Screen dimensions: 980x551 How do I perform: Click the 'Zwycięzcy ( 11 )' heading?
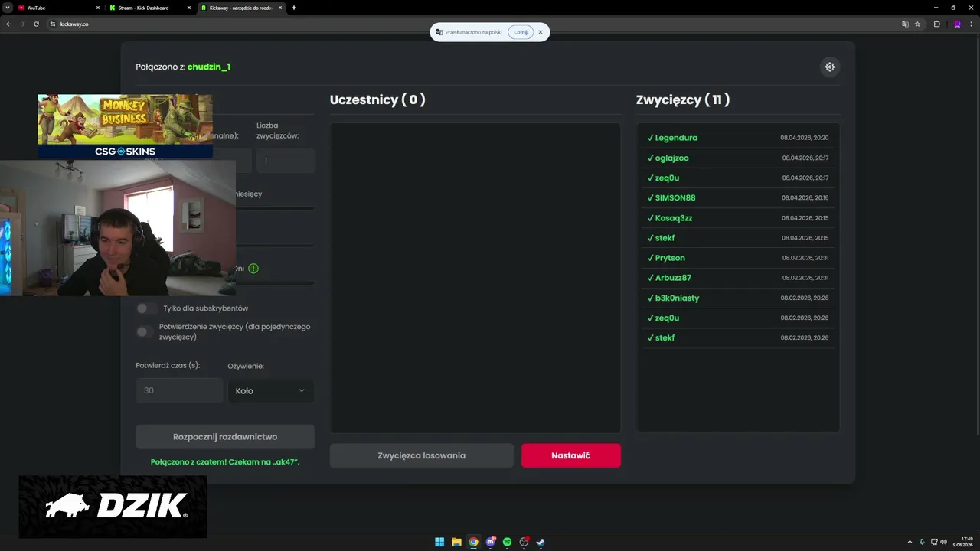pos(683,99)
